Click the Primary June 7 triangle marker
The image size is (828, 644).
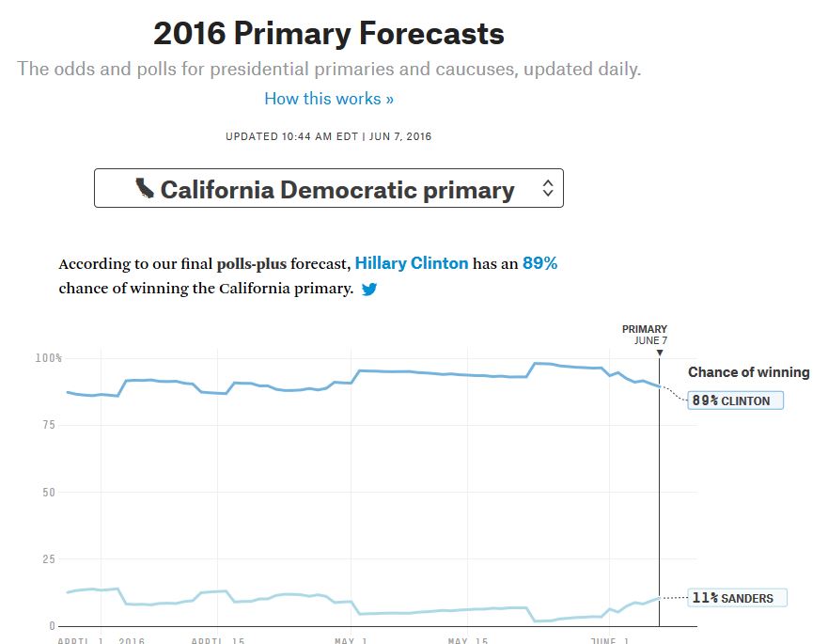[x=660, y=353]
